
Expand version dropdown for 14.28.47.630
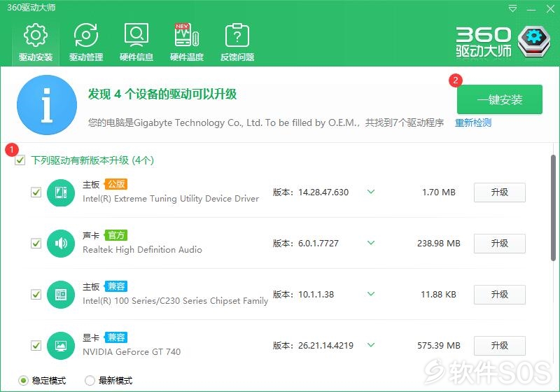371,192
